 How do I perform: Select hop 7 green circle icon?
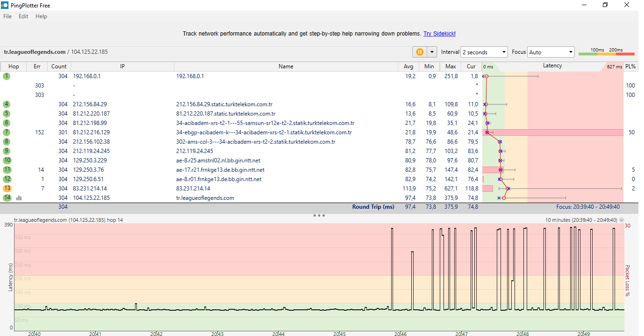point(7,132)
